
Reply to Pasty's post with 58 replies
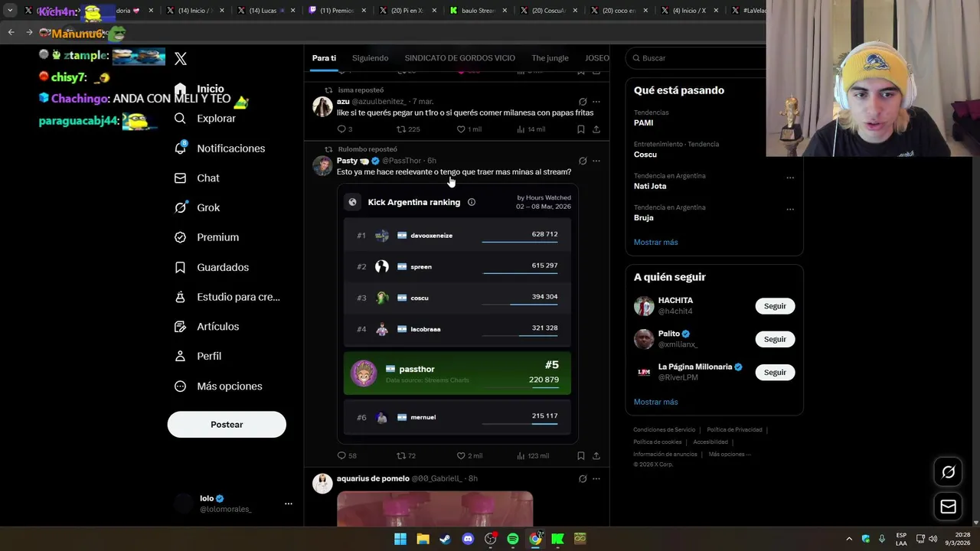tap(347, 456)
